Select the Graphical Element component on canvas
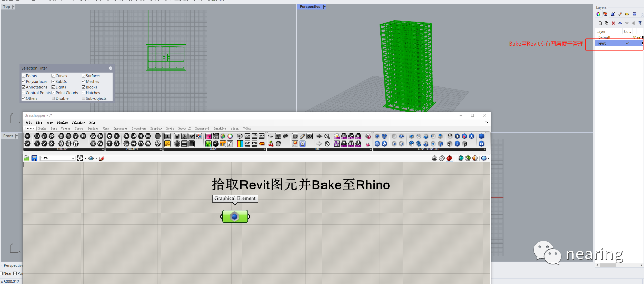644x284 pixels. point(235,217)
